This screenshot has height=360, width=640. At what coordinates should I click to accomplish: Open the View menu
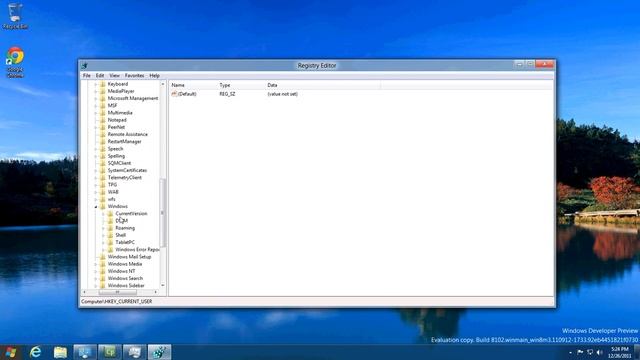(115, 76)
